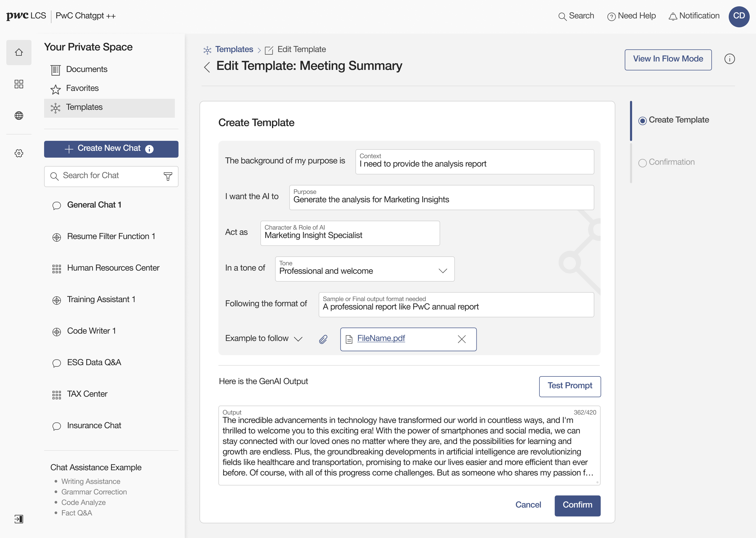Open Favorites in Private Space

pyautogui.click(x=82, y=89)
